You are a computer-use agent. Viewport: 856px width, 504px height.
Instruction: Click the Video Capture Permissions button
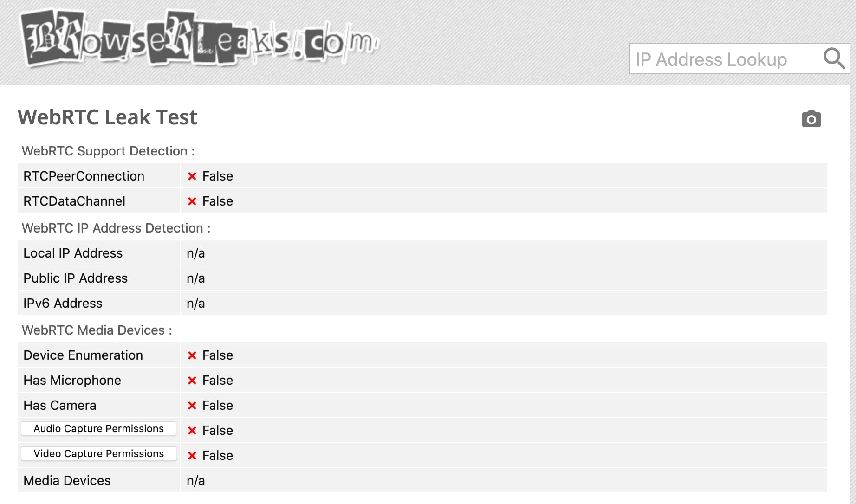99,453
